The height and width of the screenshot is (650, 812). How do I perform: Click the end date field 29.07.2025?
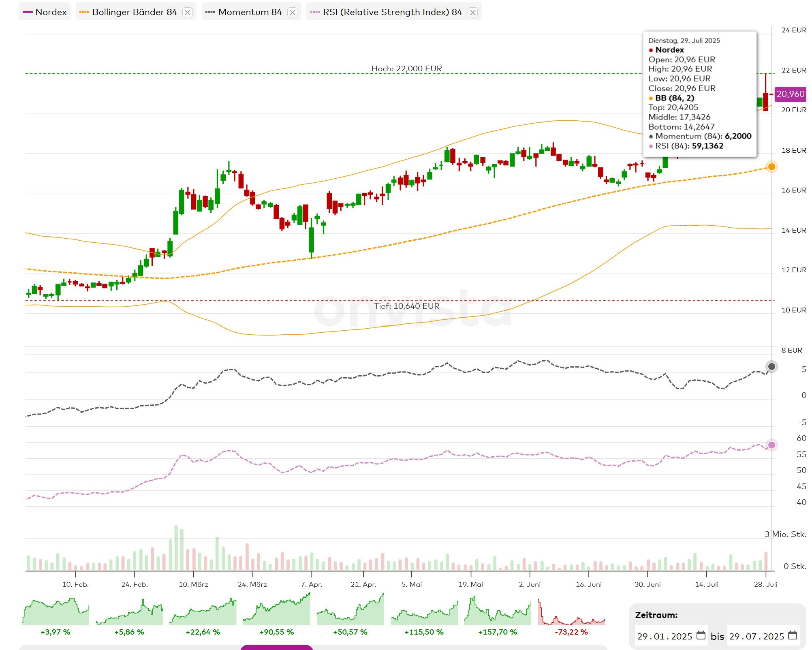pyautogui.click(x=756, y=636)
